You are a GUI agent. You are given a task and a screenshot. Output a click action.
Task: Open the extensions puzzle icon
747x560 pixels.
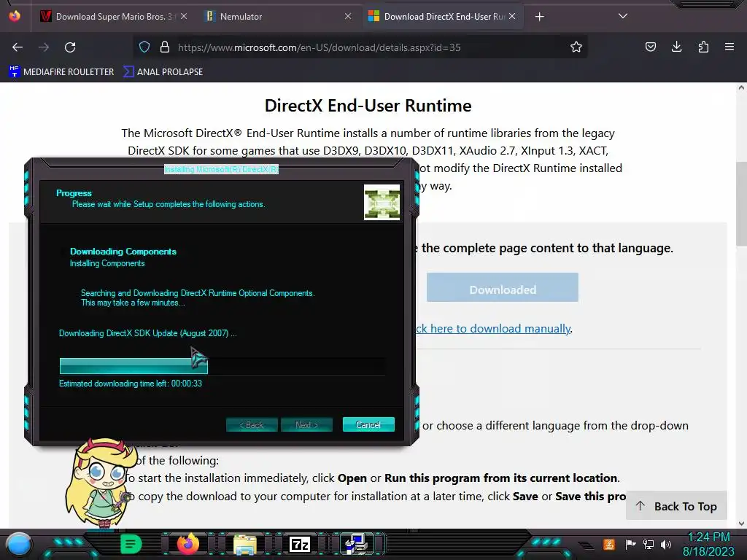(x=703, y=47)
